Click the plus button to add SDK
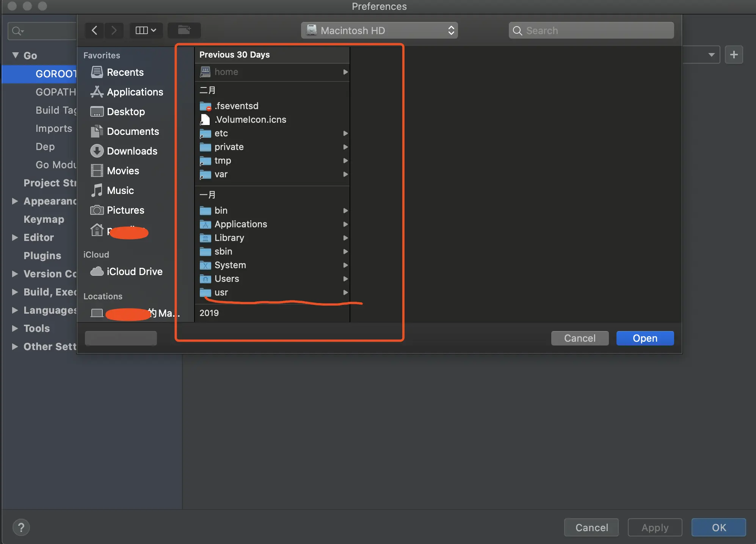 (x=734, y=55)
